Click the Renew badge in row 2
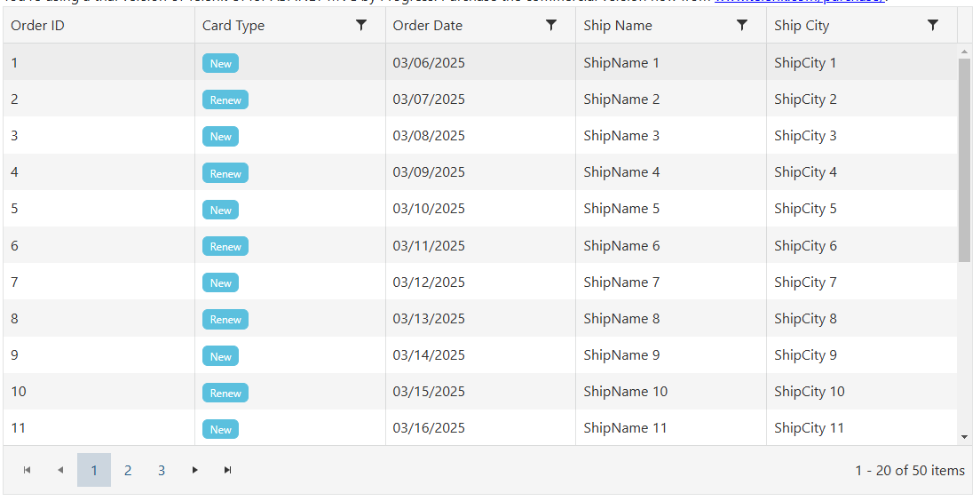 click(x=225, y=99)
